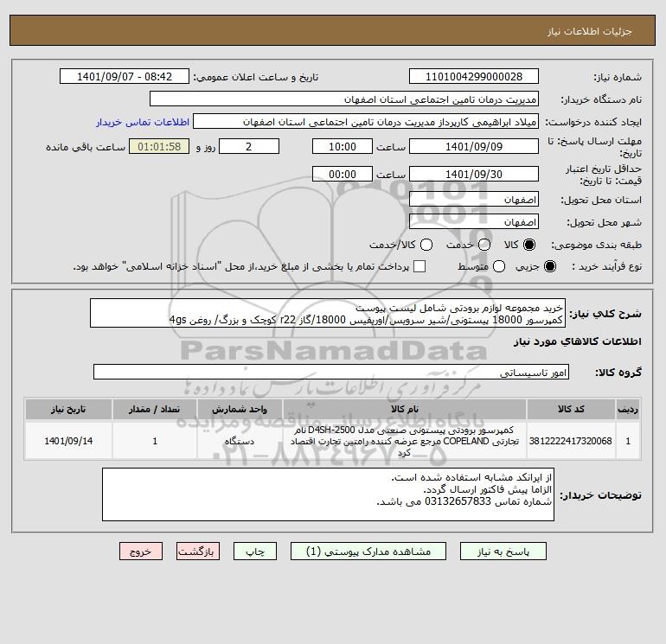666x644 pixels.
Task: Click the COPELAND compressor product name cell
Action: (x=405, y=441)
